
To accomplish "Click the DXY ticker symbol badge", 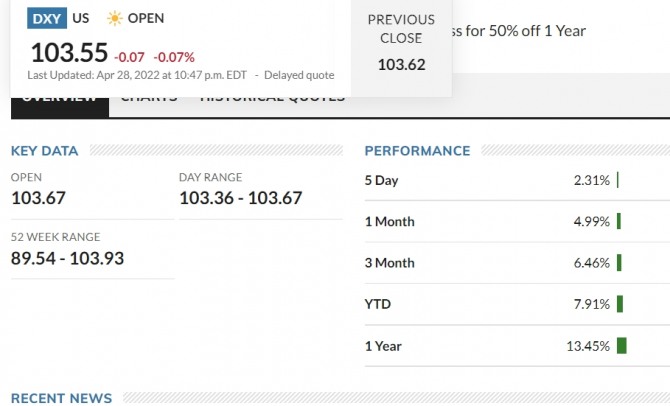I will 47,18.
